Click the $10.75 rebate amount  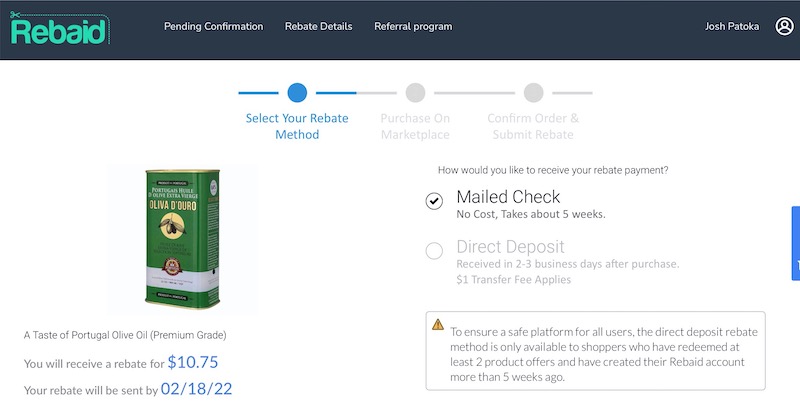click(x=192, y=362)
